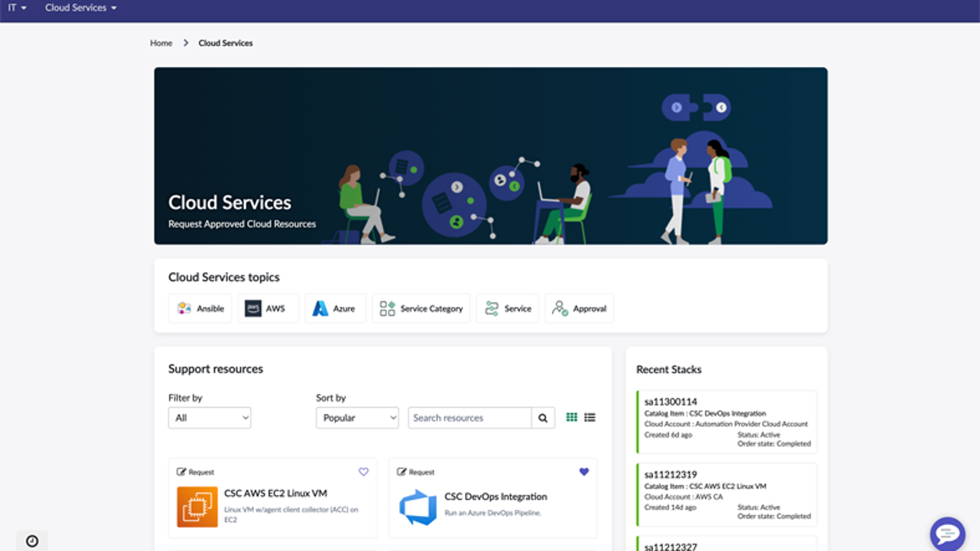This screenshot has height=551, width=980.
Task: Open the Service Category topic
Action: [x=421, y=309]
